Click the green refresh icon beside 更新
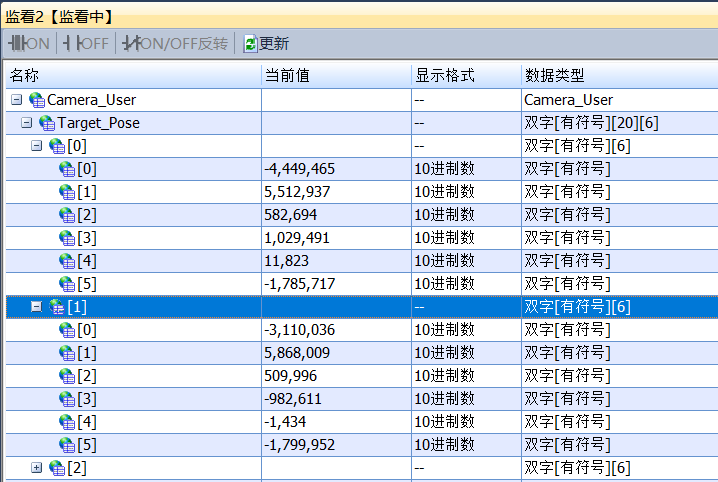 click(250, 44)
